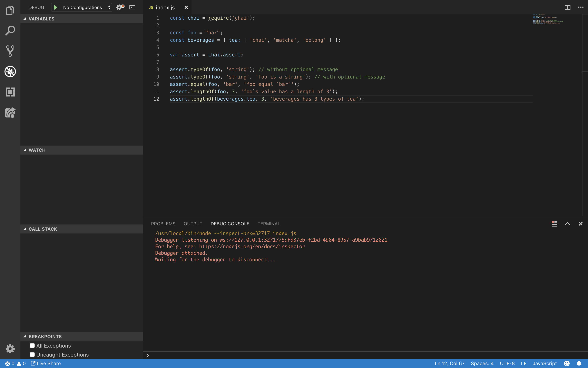
Task: Collapse the Variables section
Action: (82, 19)
